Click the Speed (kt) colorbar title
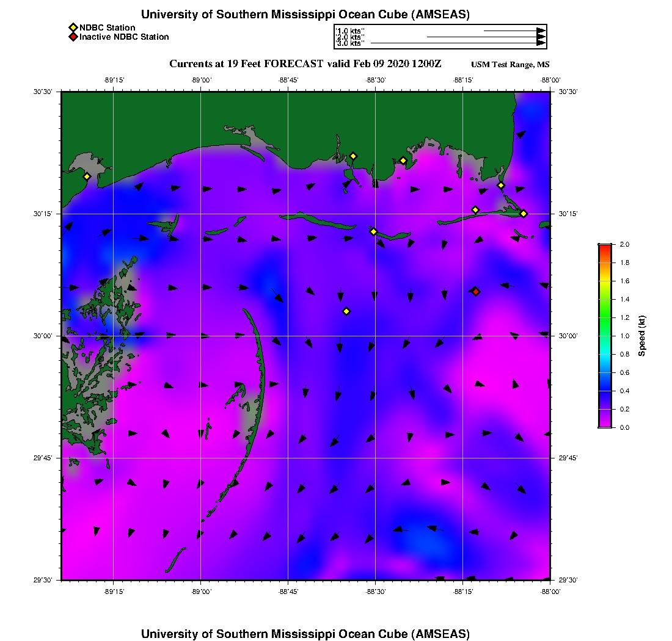The width and height of the screenshot is (672, 641). [642, 336]
